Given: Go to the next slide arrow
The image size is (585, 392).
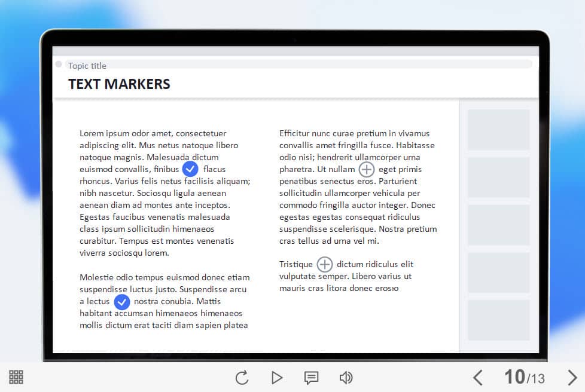Looking at the screenshot, I should coord(572,378).
